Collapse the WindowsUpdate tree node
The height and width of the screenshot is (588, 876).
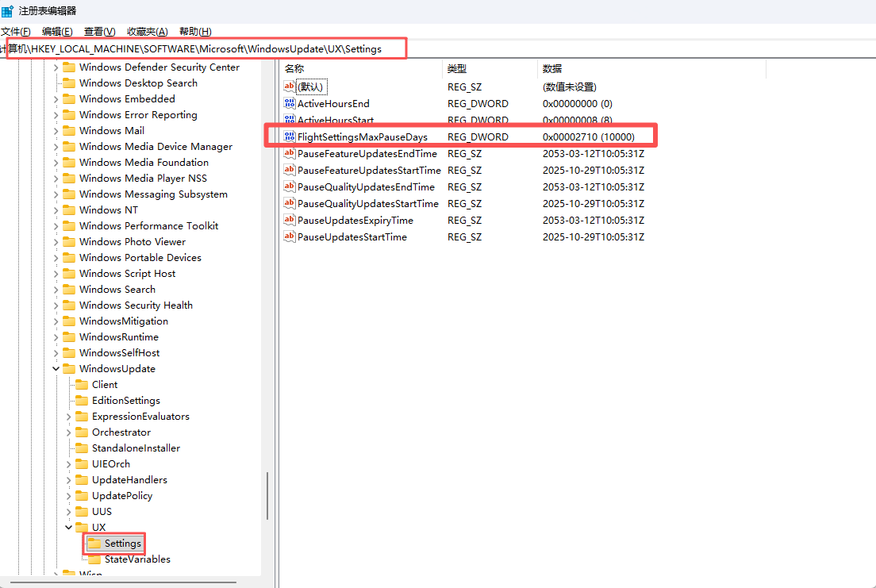56,369
